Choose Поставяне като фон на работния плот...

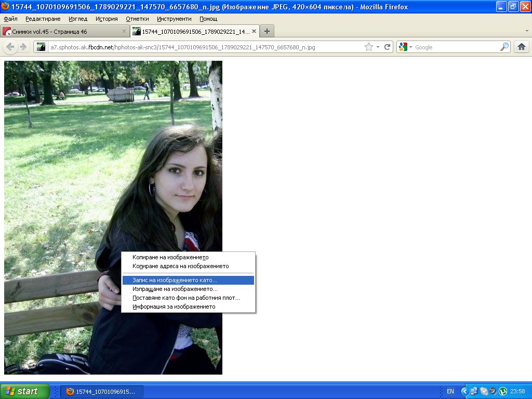(188, 298)
